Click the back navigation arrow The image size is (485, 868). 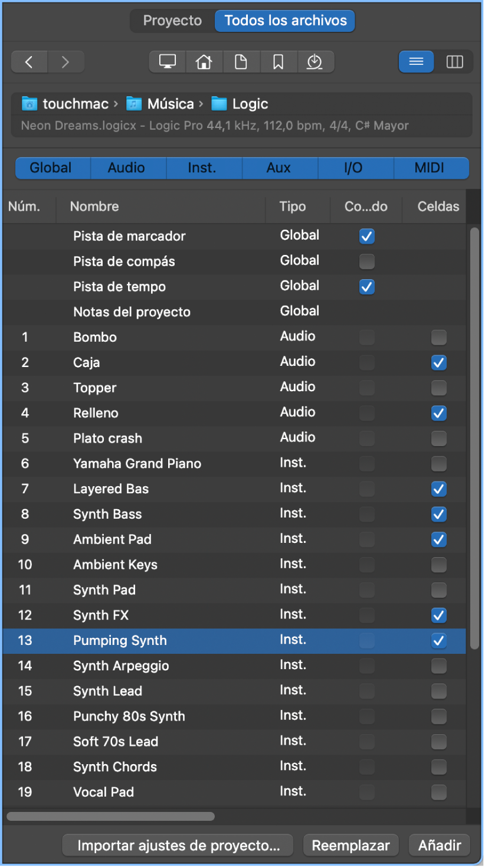(x=29, y=62)
